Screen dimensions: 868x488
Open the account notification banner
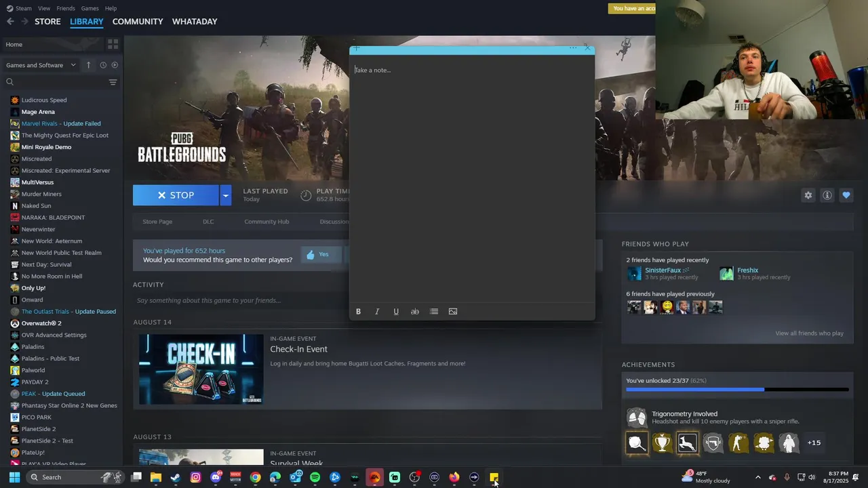[x=632, y=8]
